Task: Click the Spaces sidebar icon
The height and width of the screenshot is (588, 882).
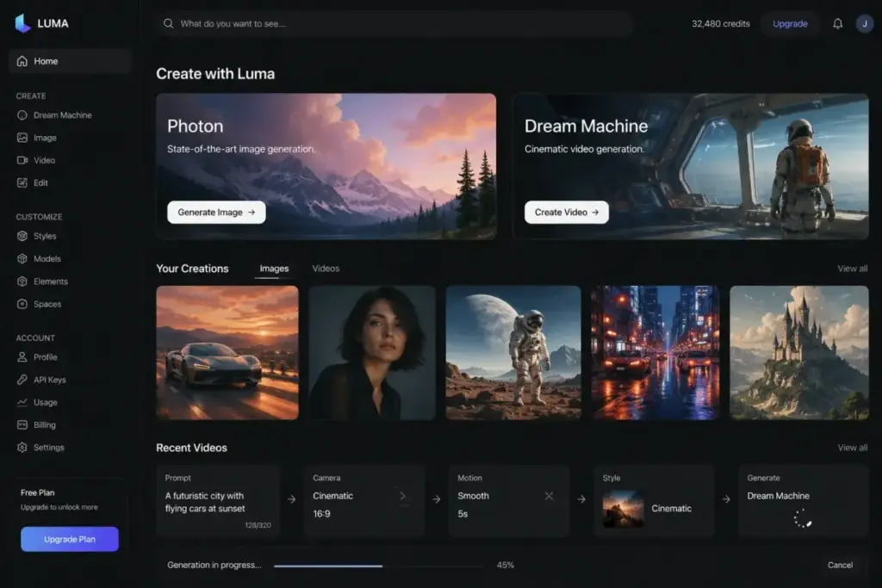Action: click(x=22, y=304)
